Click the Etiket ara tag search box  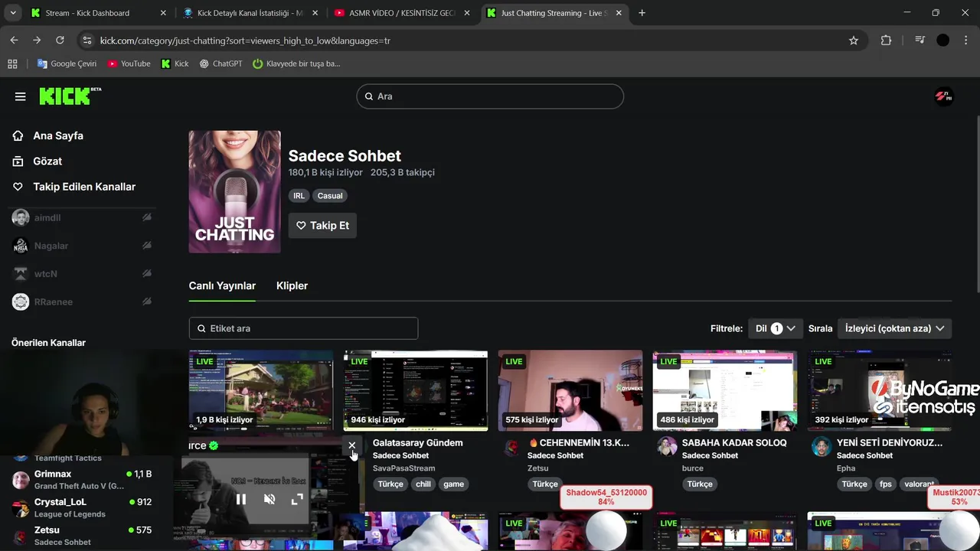(x=303, y=328)
